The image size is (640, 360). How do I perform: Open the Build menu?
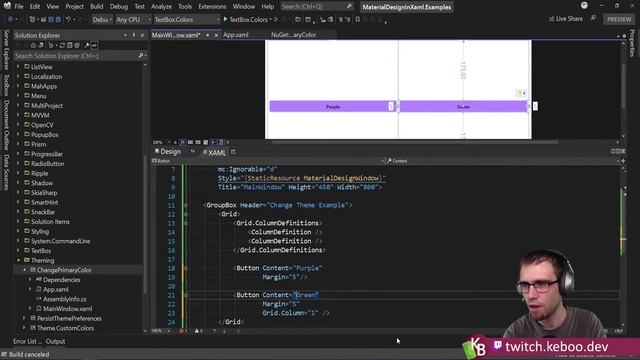click(x=97, y=7)
